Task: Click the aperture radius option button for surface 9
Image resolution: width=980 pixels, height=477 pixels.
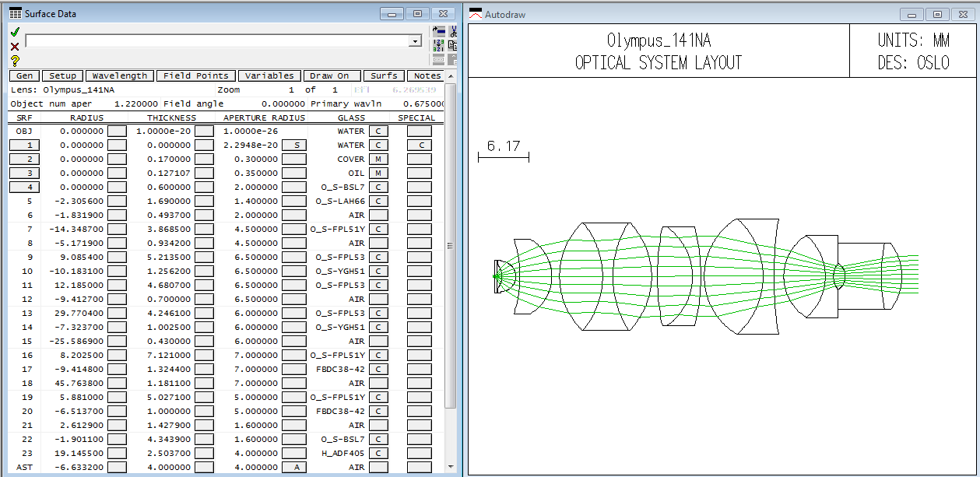Action: coord(293,257)
